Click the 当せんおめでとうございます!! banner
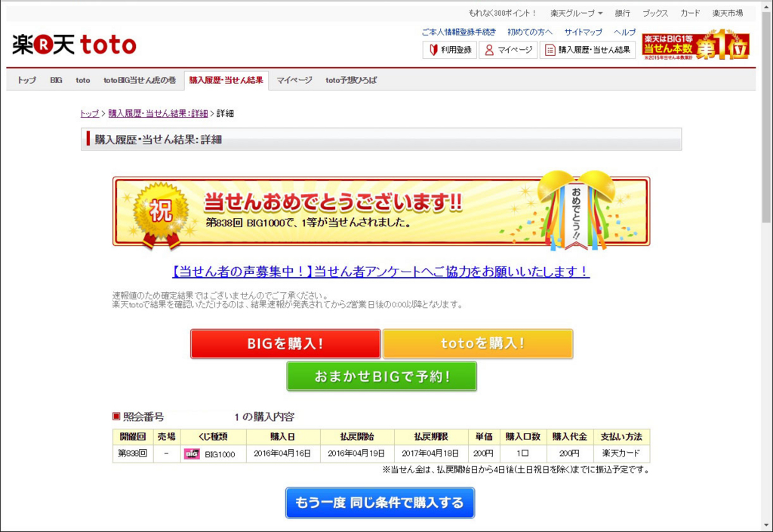Image resolution: width=773 pixels, height=532 pixels. coord(381,212)
